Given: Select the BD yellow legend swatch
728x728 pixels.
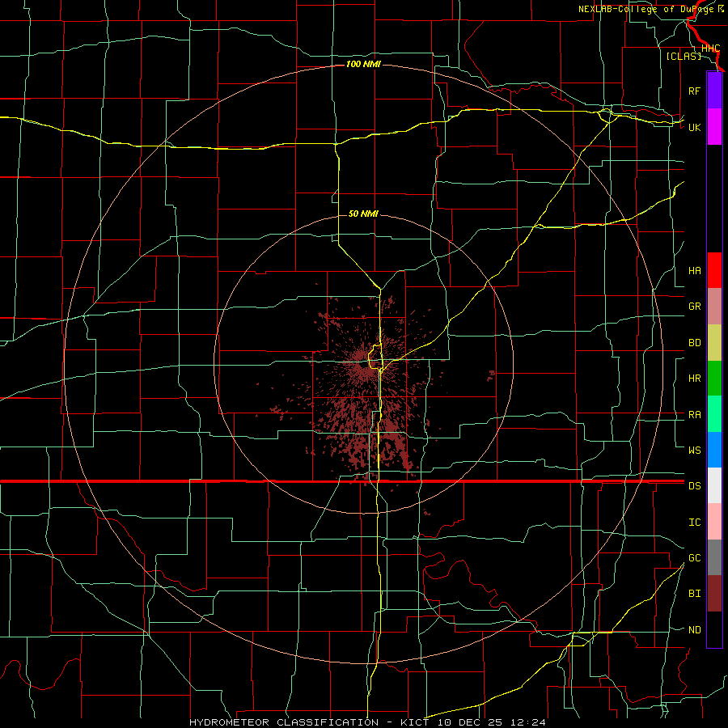Looking at the screenshot, I should (714, 343).
